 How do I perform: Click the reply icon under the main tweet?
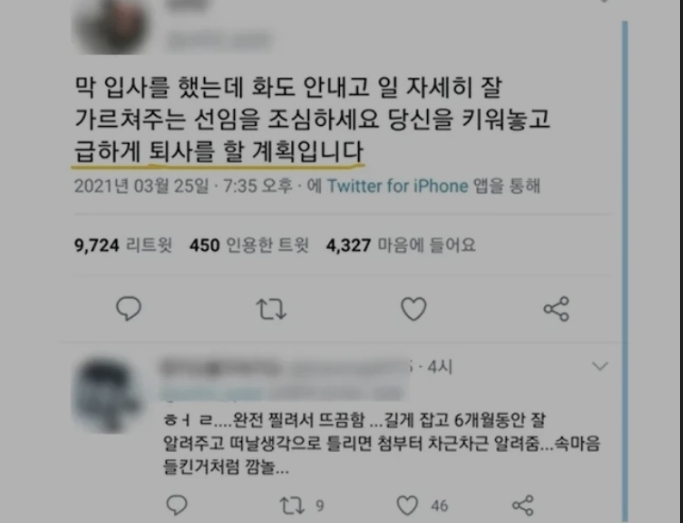pyautogui.click(x=128, y=308)
